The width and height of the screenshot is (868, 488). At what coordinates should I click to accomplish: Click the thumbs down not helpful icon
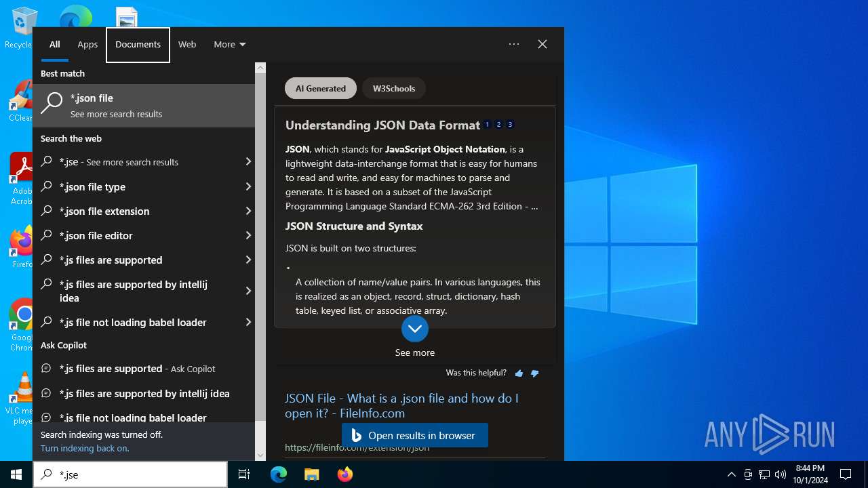534,373
